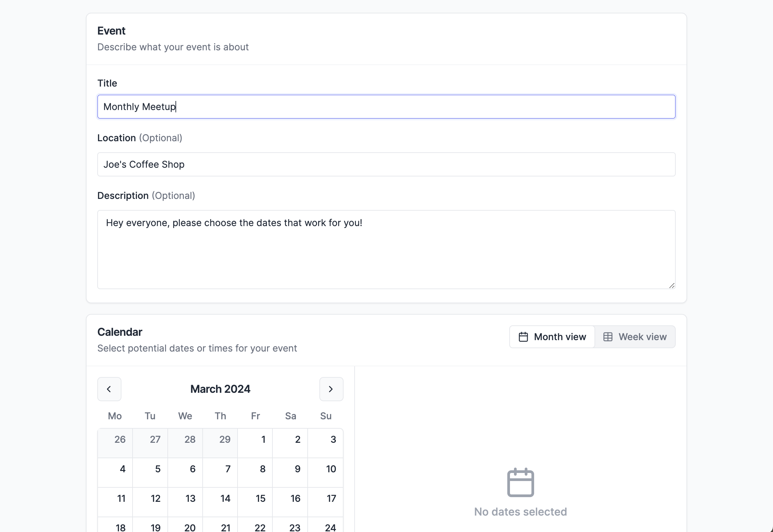Focus the Location field with Joe's Coffee Shop
The image size is (773, 532).
pyautogui.click(x=386, y=164)
